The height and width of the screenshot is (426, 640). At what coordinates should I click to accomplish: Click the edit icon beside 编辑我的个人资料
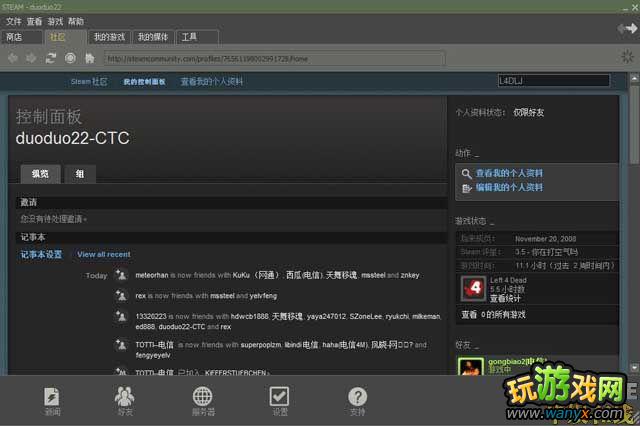point(467,188)
